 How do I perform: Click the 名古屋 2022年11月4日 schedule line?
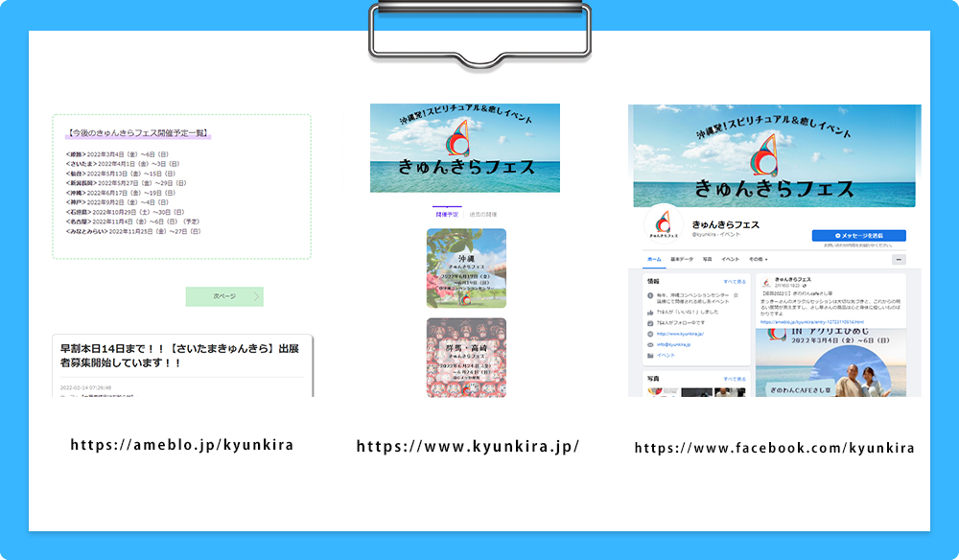(x=132, y=222)
